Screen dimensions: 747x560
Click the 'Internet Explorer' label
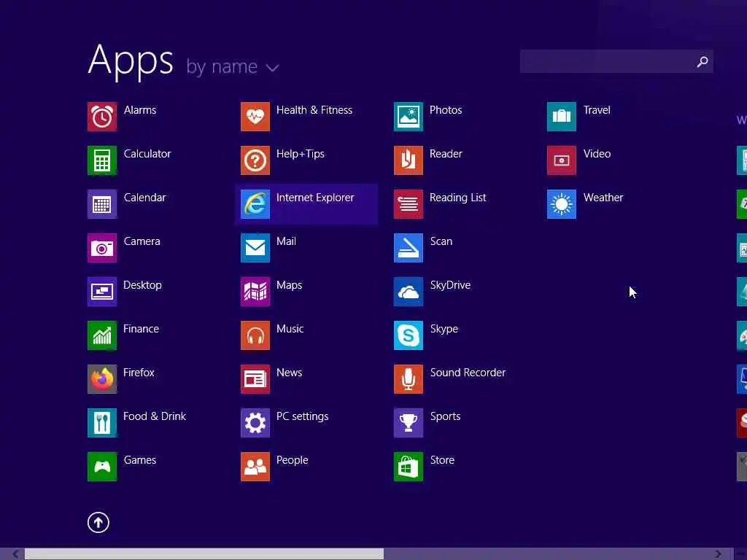(315, 198)
